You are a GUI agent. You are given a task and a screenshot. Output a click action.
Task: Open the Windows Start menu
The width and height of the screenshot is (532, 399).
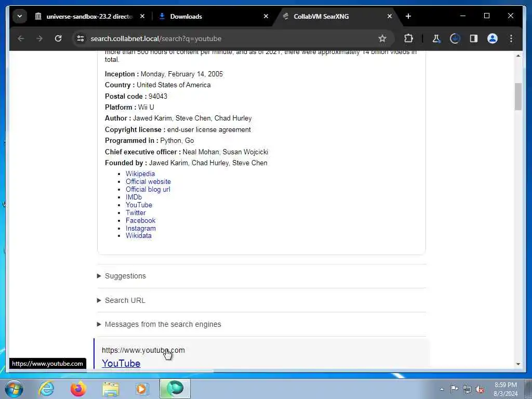point(14,389)
